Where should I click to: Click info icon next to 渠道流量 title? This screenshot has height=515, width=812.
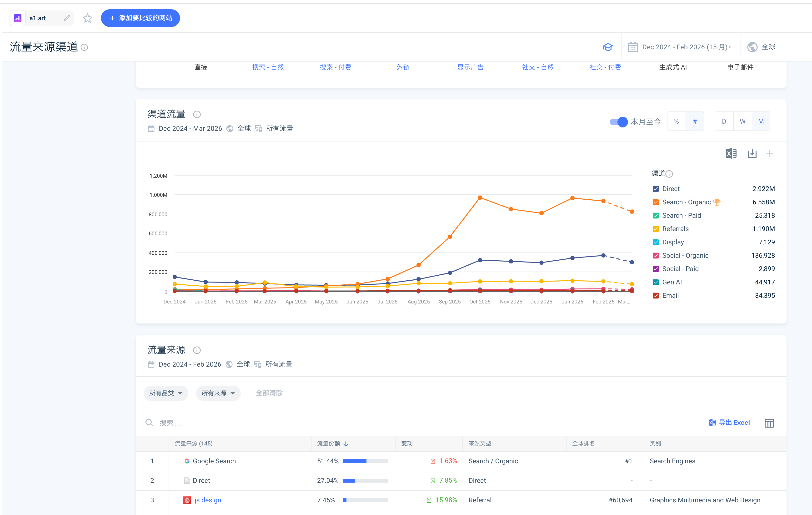[197, 115]
